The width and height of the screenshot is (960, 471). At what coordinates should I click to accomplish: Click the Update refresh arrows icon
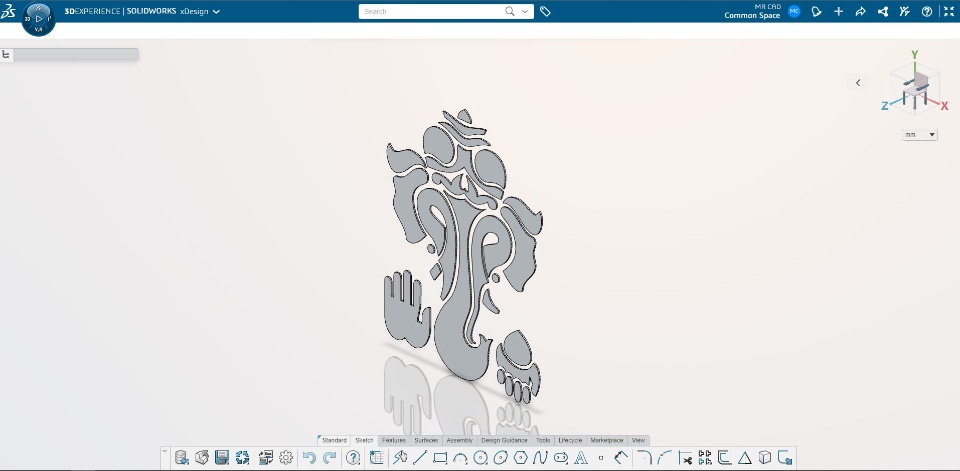[x=242, y=458]
